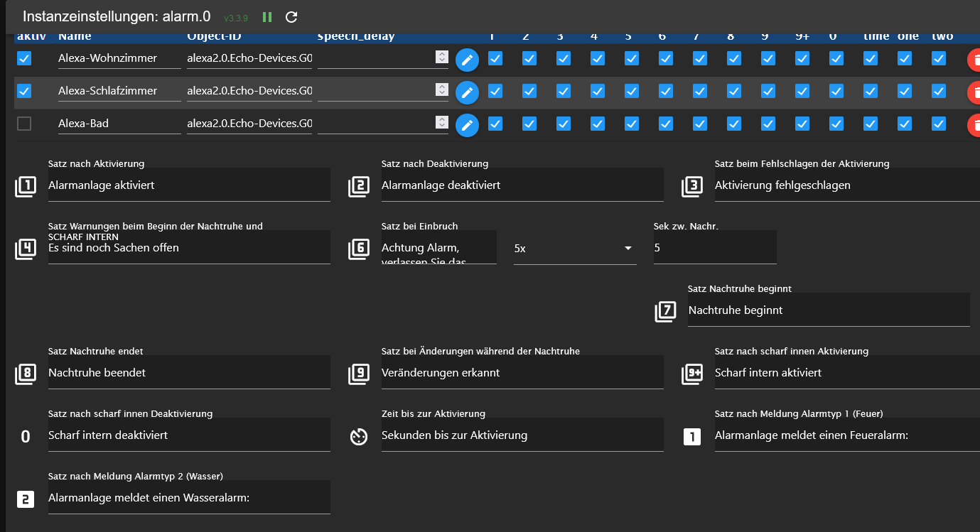Edit the Alarmanlage deaktiviert sentence field
Image resolution: width=980 pixels, height=532 pixels.
[x=522, y=185]
